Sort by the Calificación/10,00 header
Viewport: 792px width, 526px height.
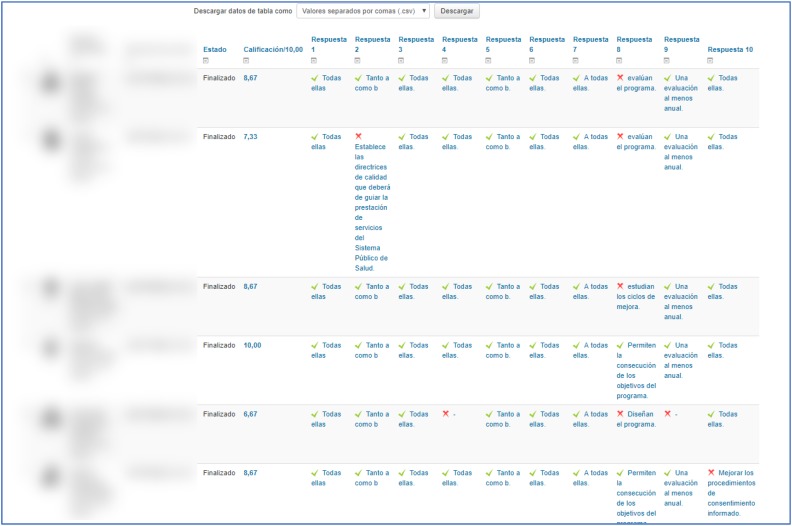point(272,49)
